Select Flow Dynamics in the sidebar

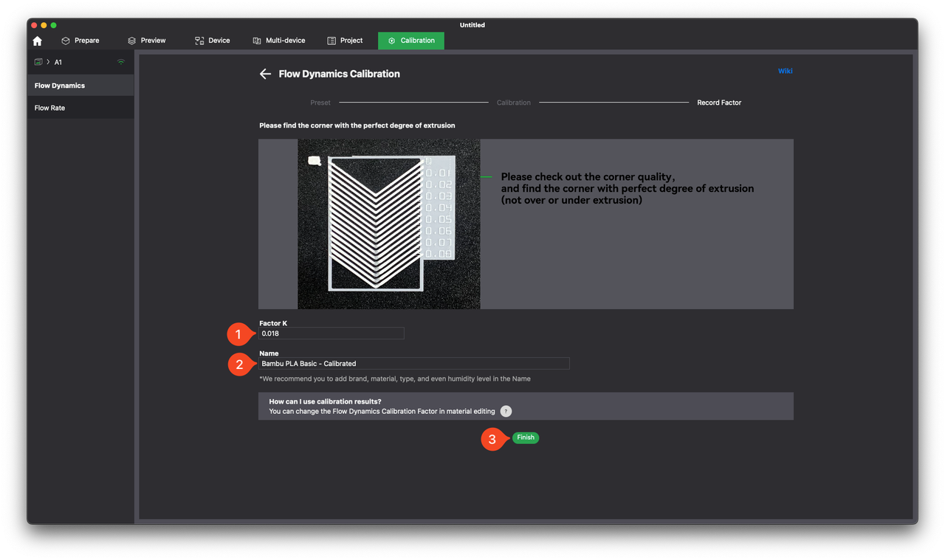(60, 86)
